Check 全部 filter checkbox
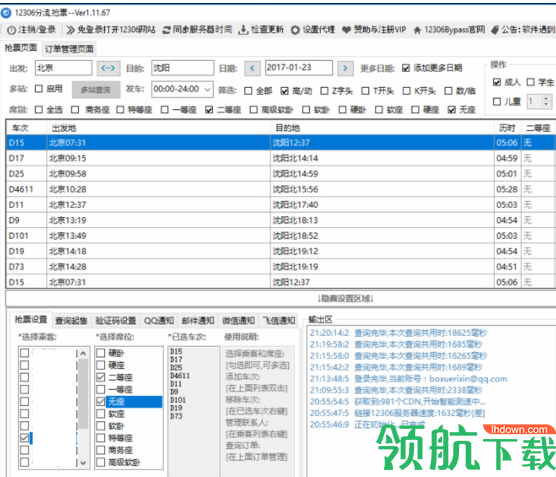The width and height of the screenshot is (556, 477). point(248,91)
